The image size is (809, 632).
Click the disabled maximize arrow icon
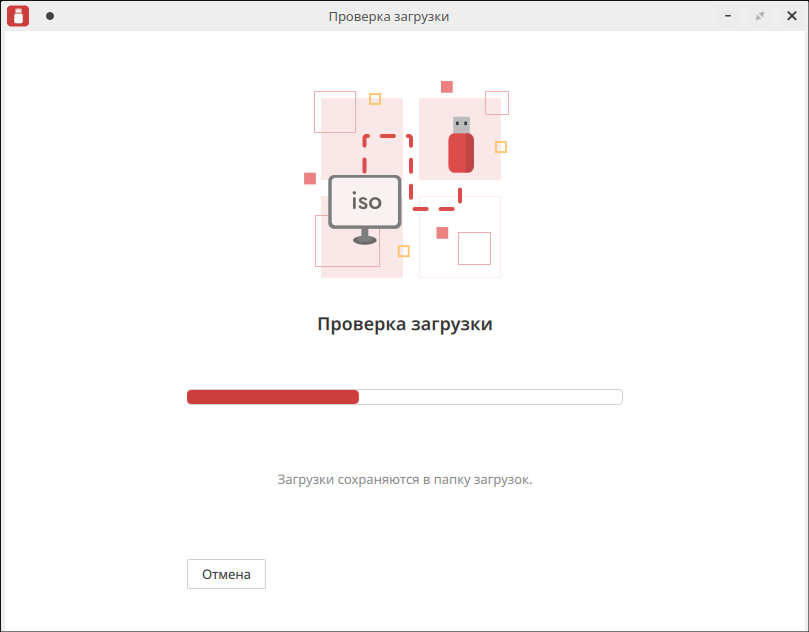coord(760,16)
